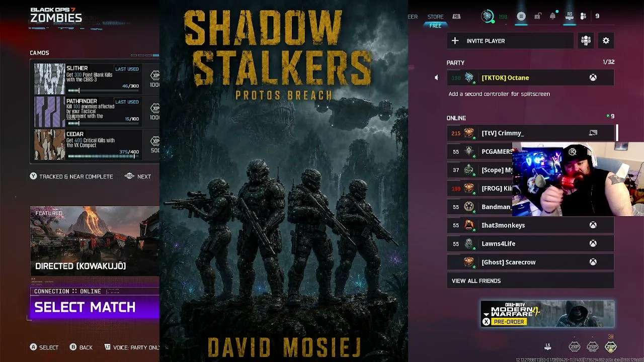644x362 pixels.
Task: Select the Cedar camo thumbnail
Action: tap(49, 145)
